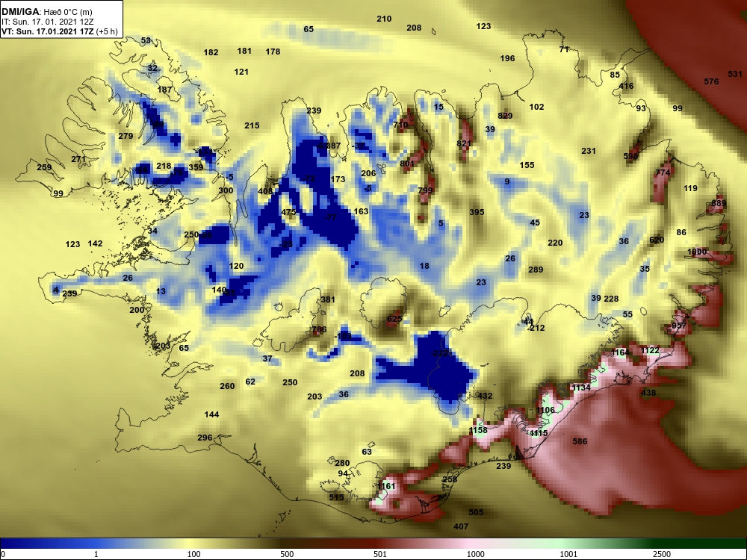The height and width of the screenshot is (560, 747).
Task: Click the map value '515'
Action: [x=336, y=497]
